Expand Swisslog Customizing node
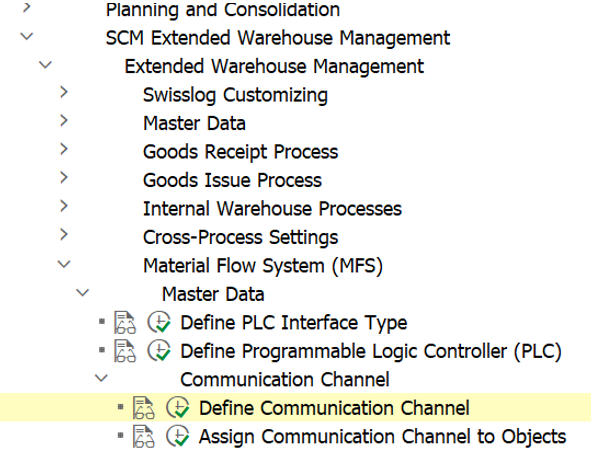The width and height of the screenshot is (591, 457). (64, 92)
